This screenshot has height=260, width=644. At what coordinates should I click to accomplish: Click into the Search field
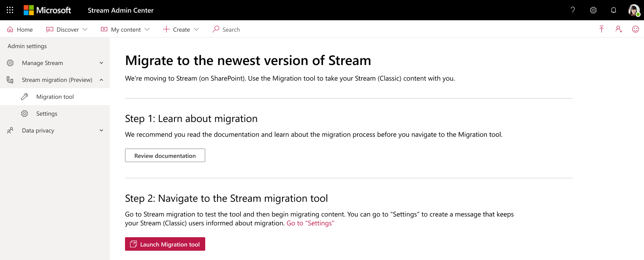coord(231,30)
